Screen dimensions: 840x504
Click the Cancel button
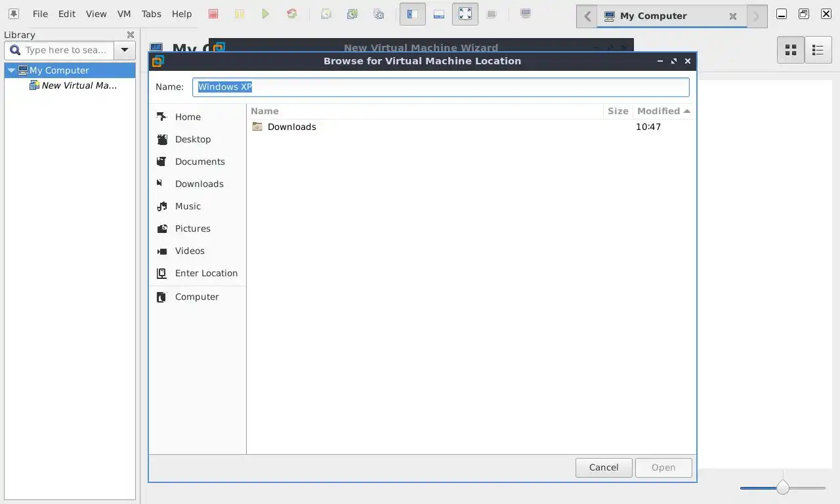point(604,467)
